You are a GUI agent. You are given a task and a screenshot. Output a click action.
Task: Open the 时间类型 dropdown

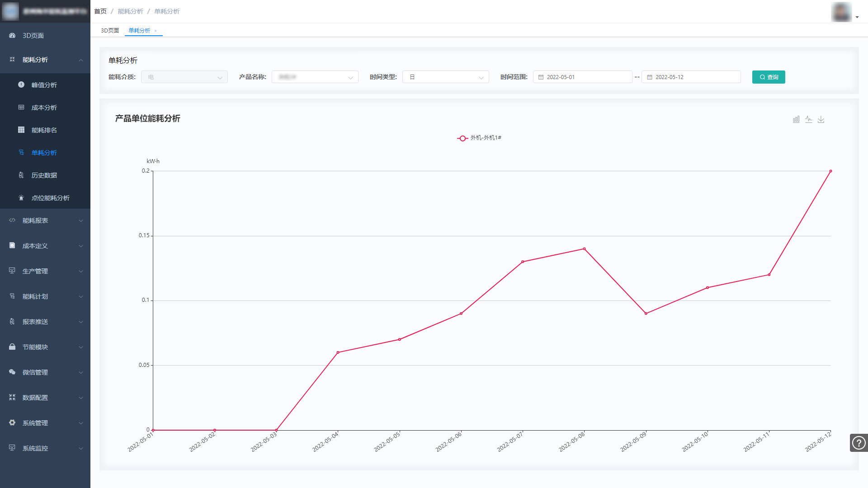[x=445, y=77]
